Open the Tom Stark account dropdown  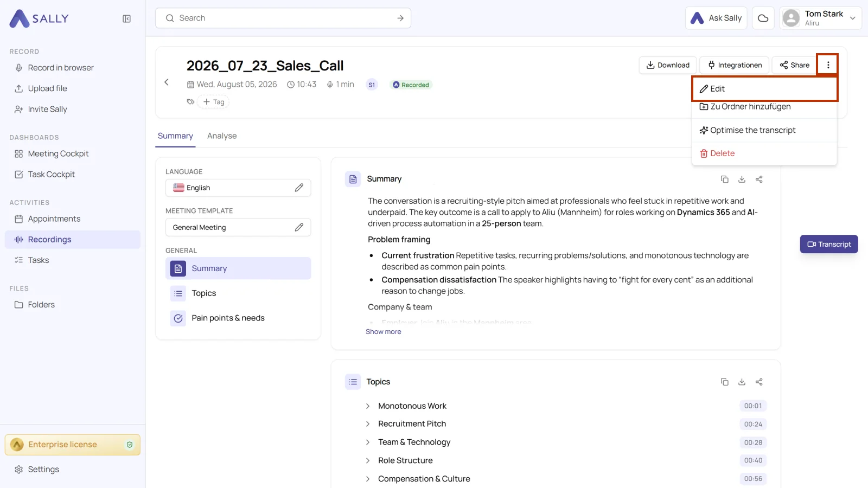click(x=820, y=18)
